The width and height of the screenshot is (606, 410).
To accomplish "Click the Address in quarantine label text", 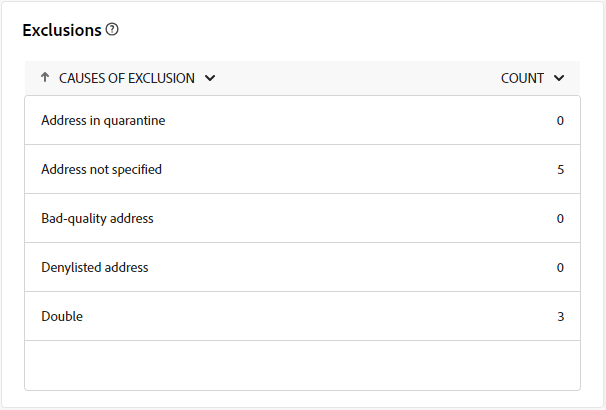I will 103,121.
